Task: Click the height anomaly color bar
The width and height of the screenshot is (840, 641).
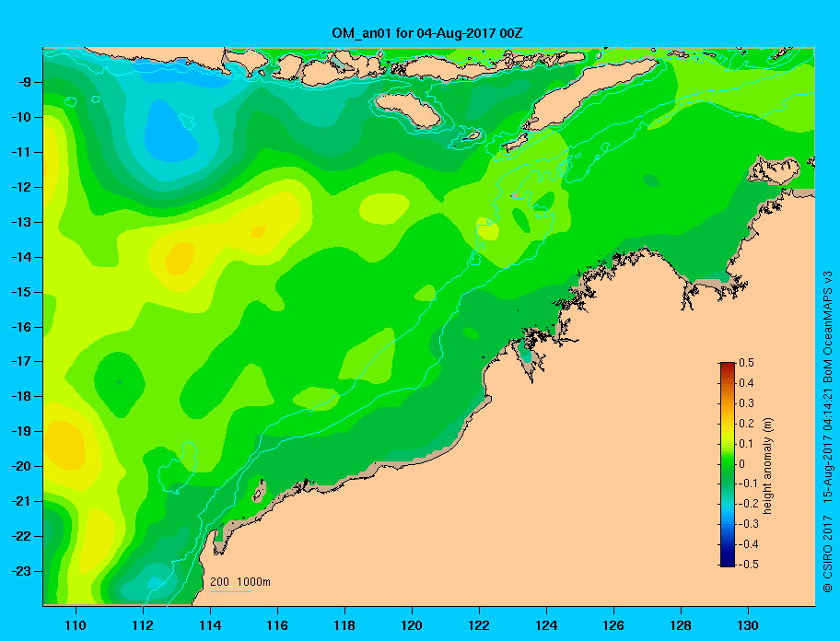Action: pos(728,464)
